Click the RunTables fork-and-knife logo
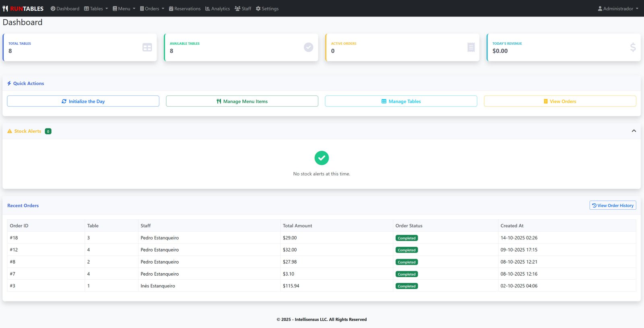Viewport: 644px width, 328px height. (5, 8)
